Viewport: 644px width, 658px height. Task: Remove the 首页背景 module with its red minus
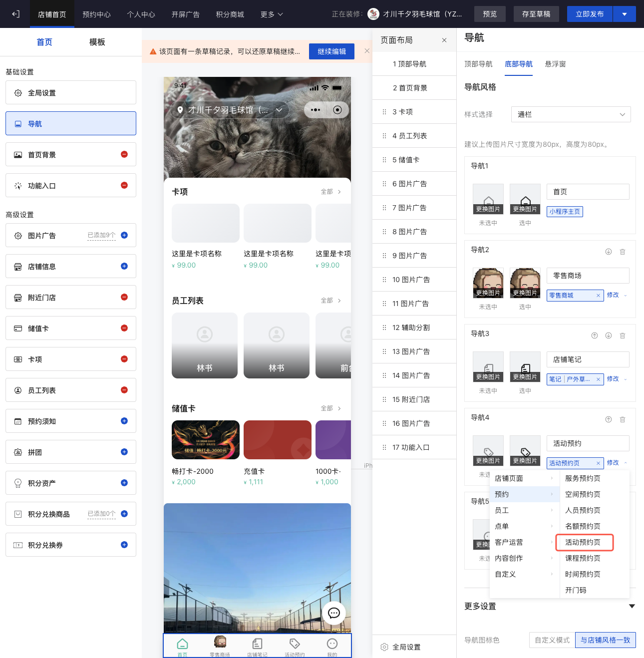point(124,154)
